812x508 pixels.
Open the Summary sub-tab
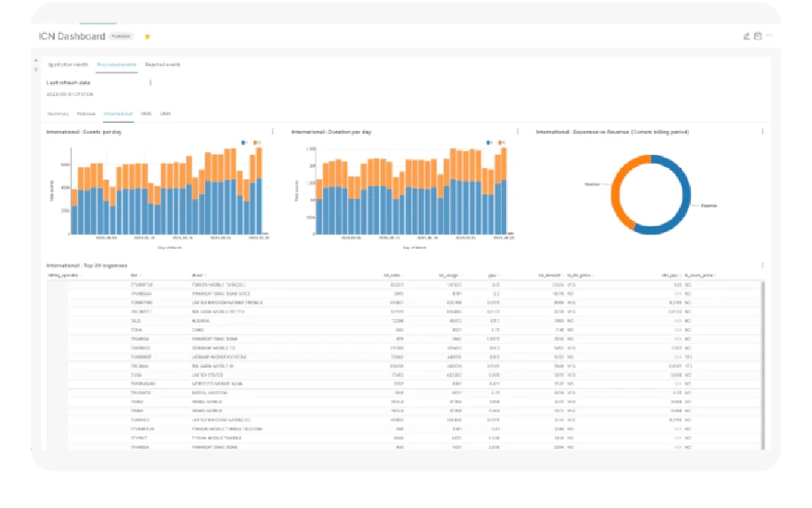coord(58,113)
